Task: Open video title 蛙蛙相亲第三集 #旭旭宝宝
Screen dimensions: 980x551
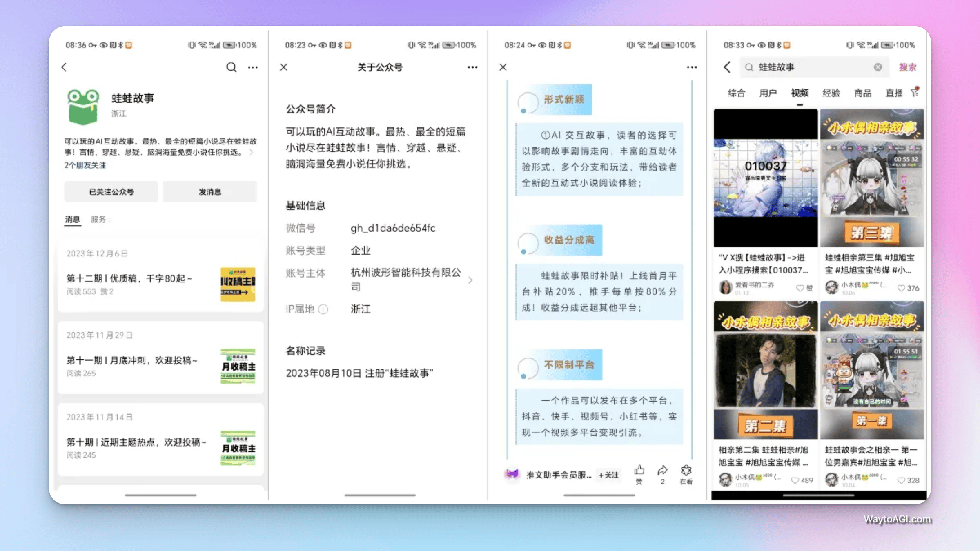Action: 870,264
